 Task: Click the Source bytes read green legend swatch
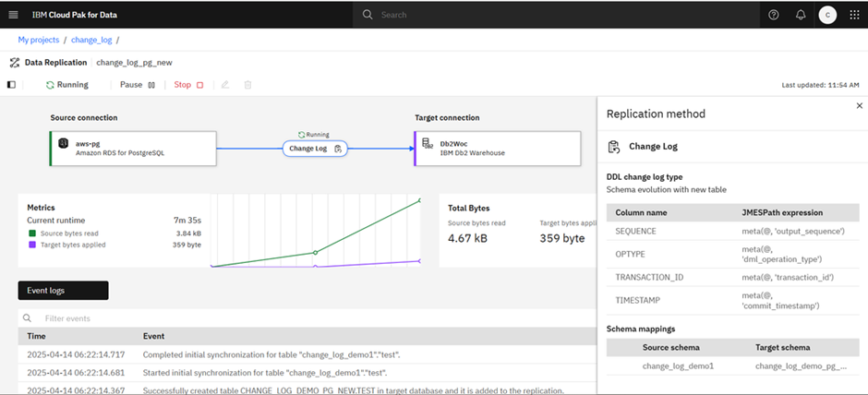(32, 233)
